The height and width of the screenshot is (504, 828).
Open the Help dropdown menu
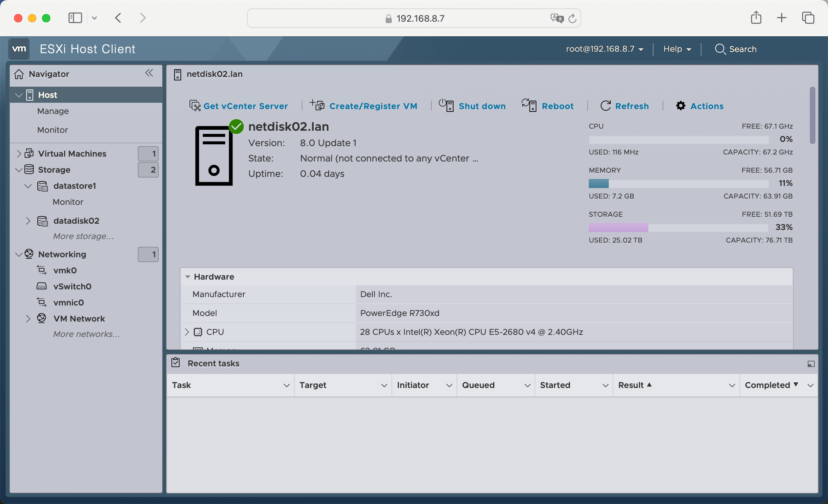pos(677,49)
